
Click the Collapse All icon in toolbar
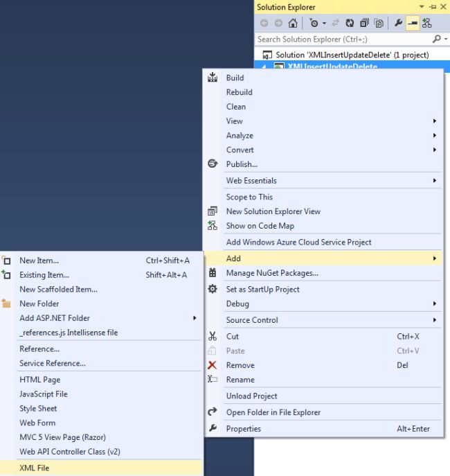pos(364,23)
